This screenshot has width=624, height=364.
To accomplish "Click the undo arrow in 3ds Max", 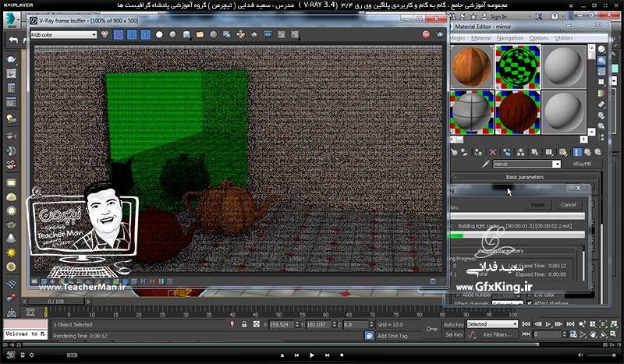I will pyautogui.click(x=13, y=40).
